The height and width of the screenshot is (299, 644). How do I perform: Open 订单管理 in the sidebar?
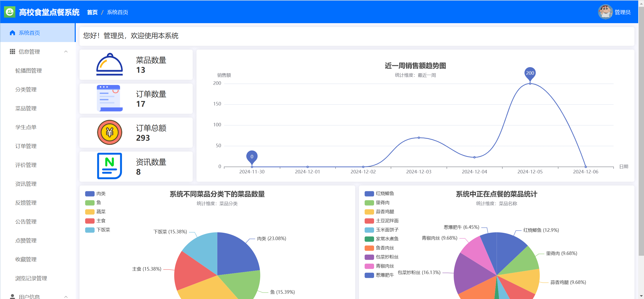pyautogui.click(x=26, y=146)
